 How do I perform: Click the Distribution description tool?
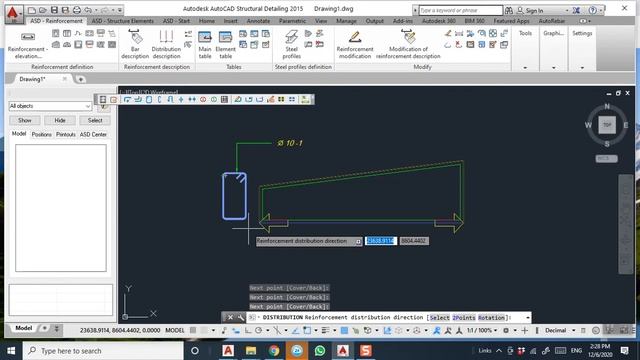click(x=166, y=44)
